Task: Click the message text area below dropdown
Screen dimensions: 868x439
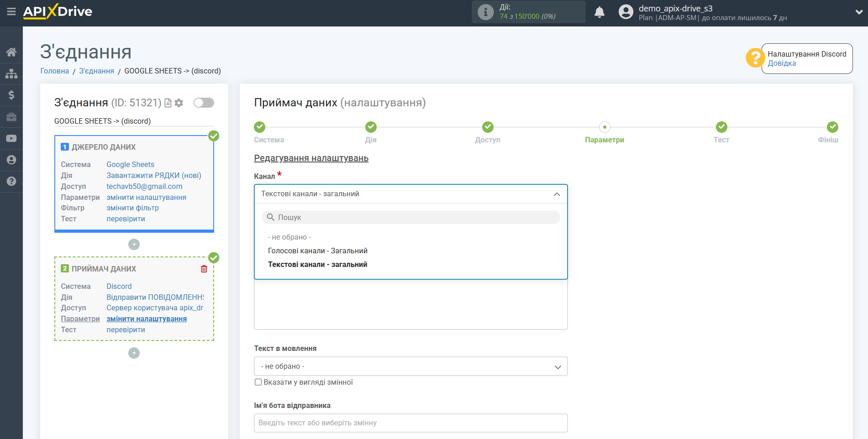Action: [410, 305]
